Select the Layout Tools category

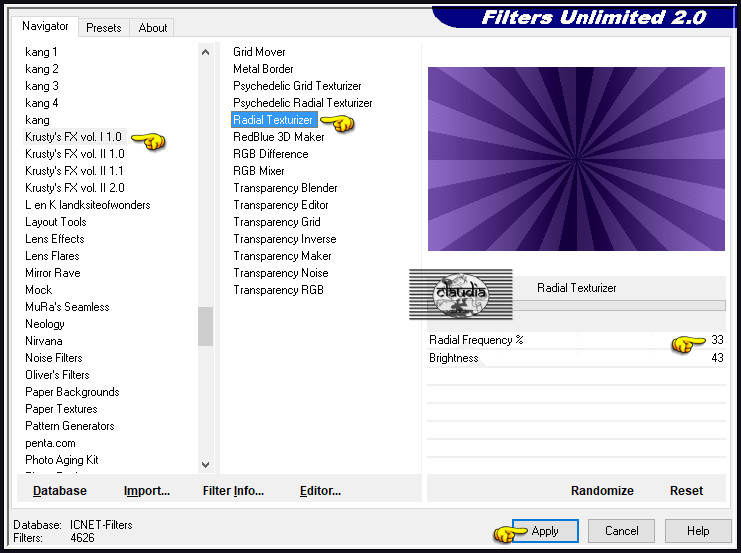[x=56, y=222]
